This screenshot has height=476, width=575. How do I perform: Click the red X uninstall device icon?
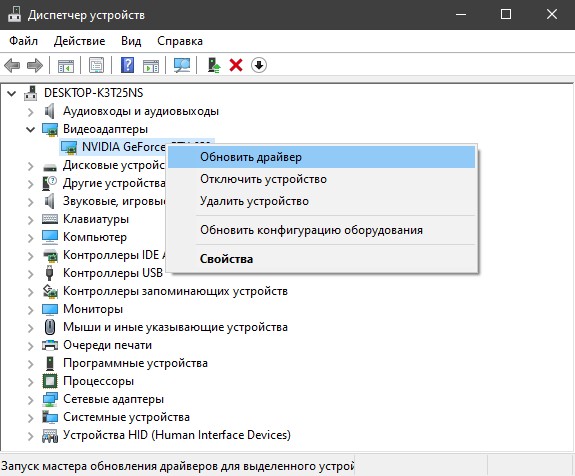[x=236, y=66]
